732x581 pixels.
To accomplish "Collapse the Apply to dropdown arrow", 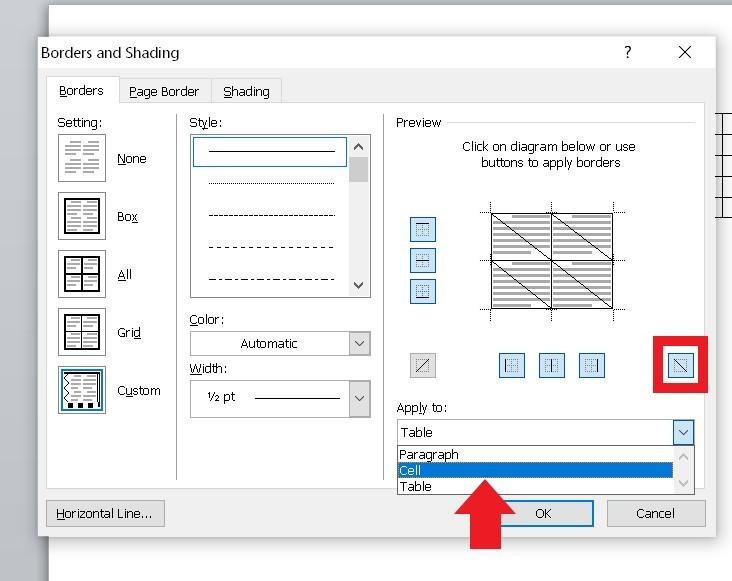I will tap(683, 432).
